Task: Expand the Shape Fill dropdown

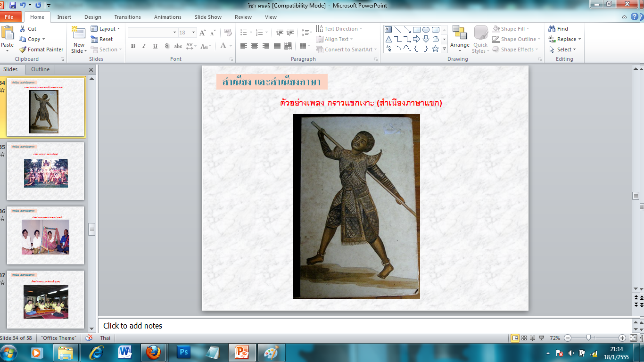Action: point(528,29)
